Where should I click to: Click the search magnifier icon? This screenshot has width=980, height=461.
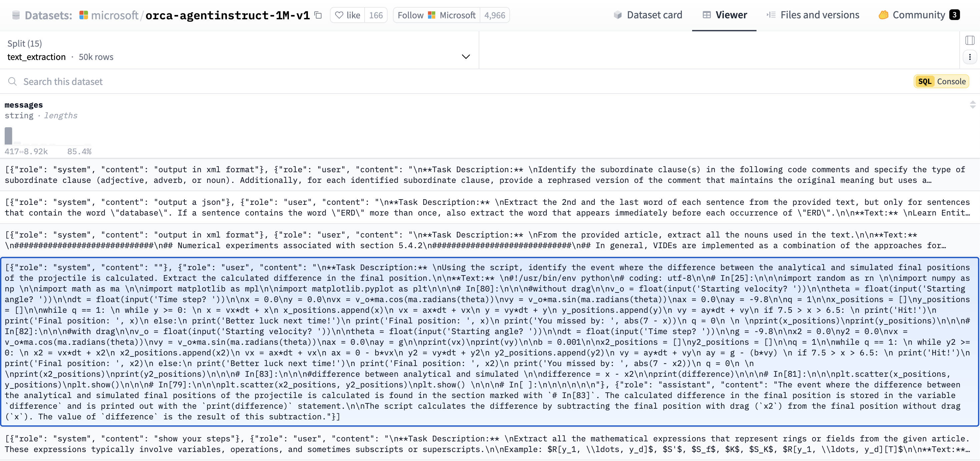click(13, 82)
